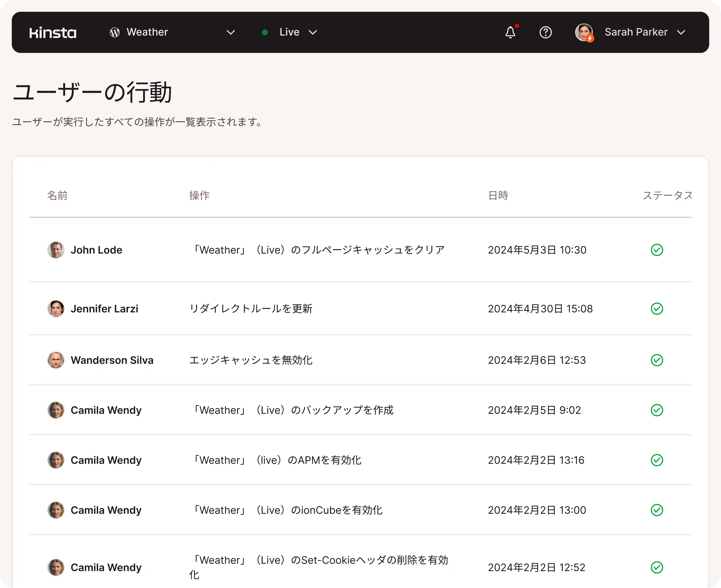Click the status checkmark for Wanderson Silva

[657, 360]
